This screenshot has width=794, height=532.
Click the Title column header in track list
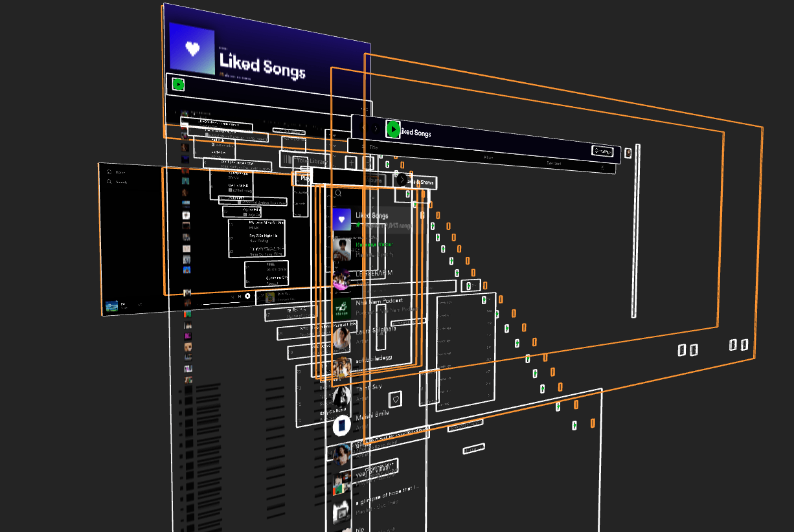point(373,148)
